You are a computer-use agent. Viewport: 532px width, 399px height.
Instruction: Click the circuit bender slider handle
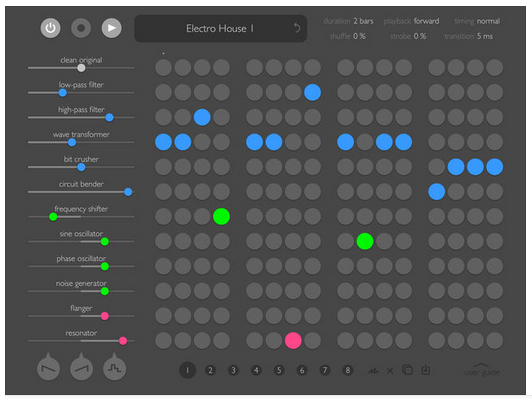tap(128, 192)
